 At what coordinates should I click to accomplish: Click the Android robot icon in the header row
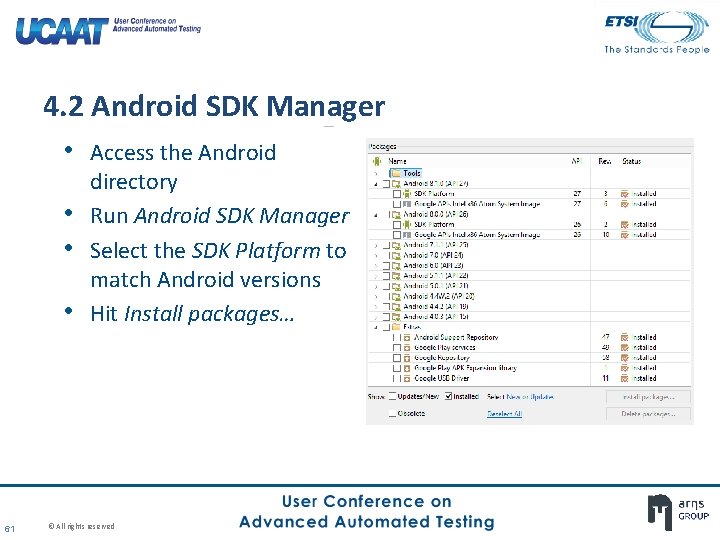(x=377, y=161)
